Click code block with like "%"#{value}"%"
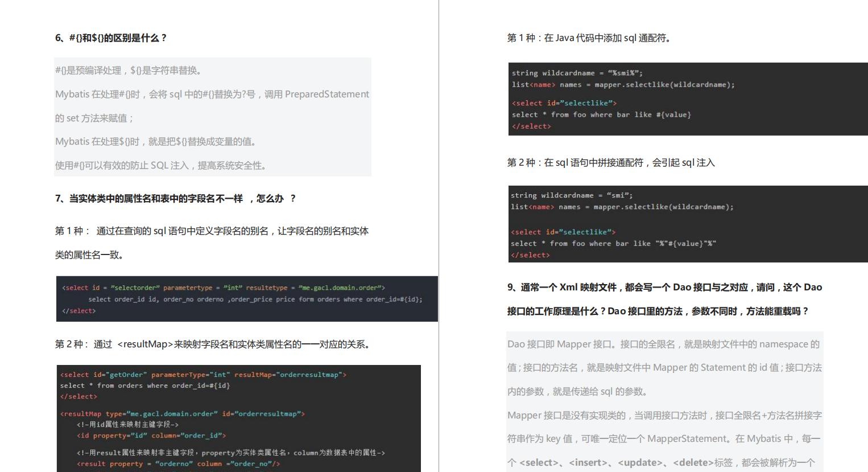The image size is (868, 472). [x=687, y=224]
